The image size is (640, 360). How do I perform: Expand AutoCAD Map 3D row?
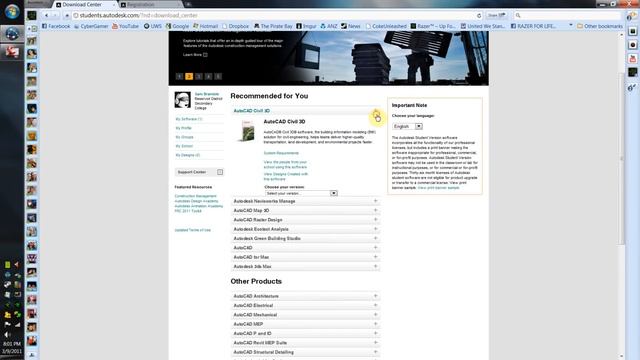[305, 211]
